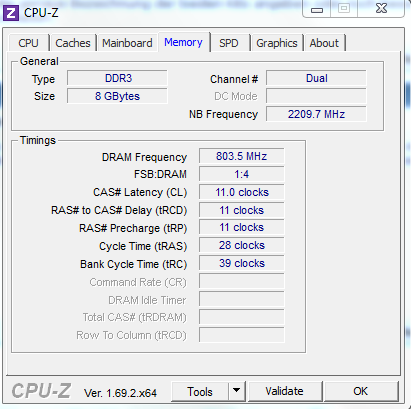Click the RAS# Precharge (tRP) label
The image size is (411, 409).
(x=133, y=228)
